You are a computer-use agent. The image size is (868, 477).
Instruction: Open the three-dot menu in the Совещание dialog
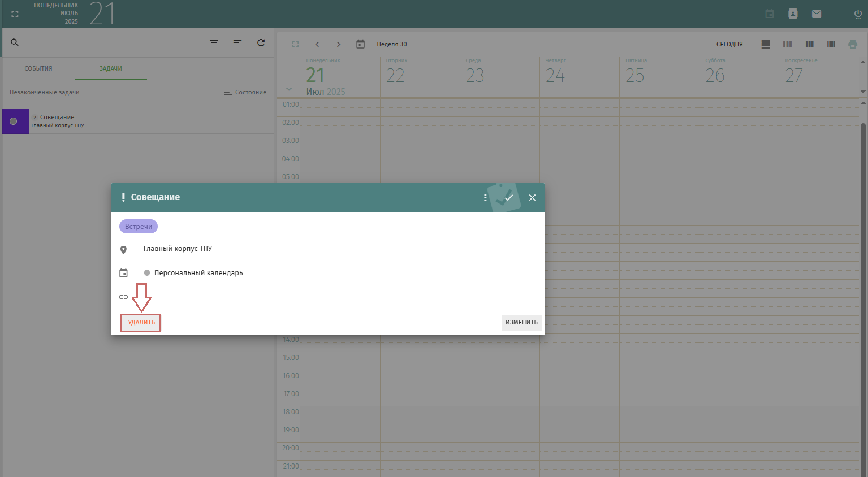pos(485,197)
